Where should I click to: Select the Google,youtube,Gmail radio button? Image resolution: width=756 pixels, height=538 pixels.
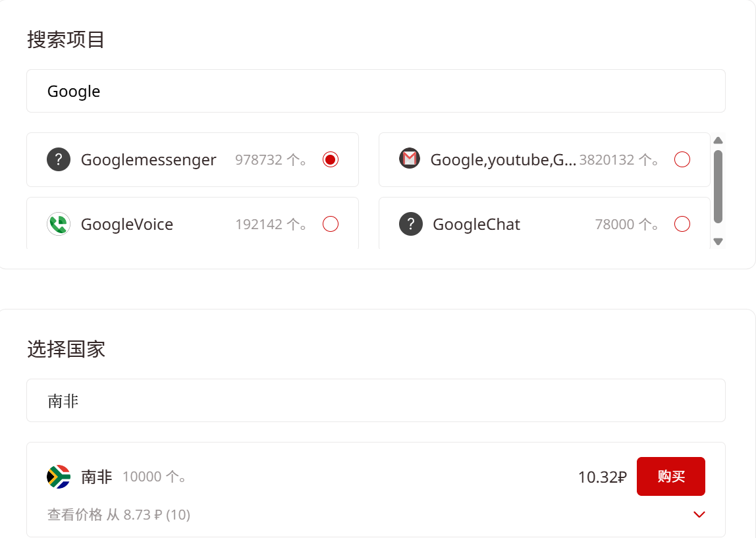click(682, 159)
